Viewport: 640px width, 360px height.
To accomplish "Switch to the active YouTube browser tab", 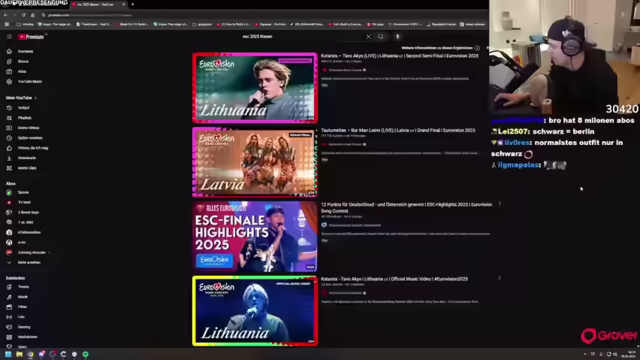I will [x=98, y=4].
